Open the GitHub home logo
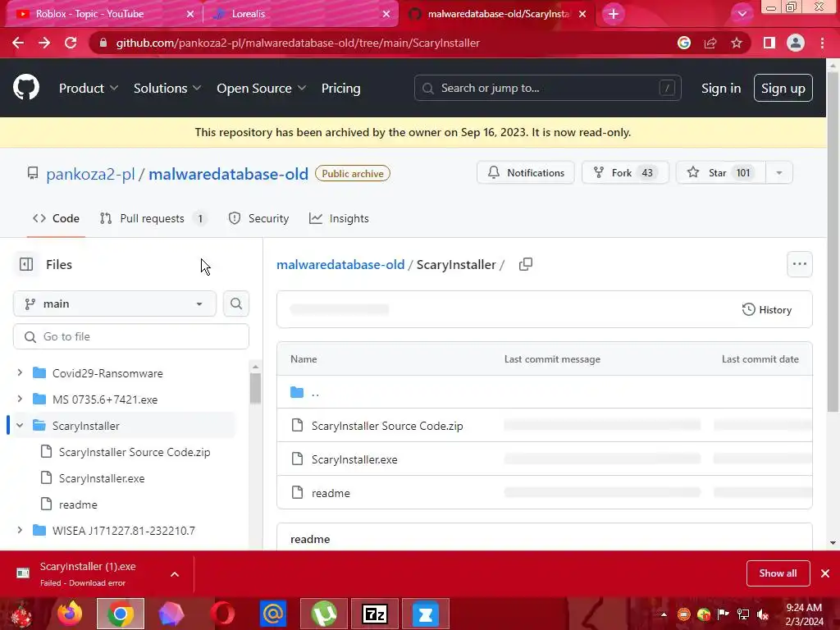This screenshot has width=840, height=630. point(25,88)
